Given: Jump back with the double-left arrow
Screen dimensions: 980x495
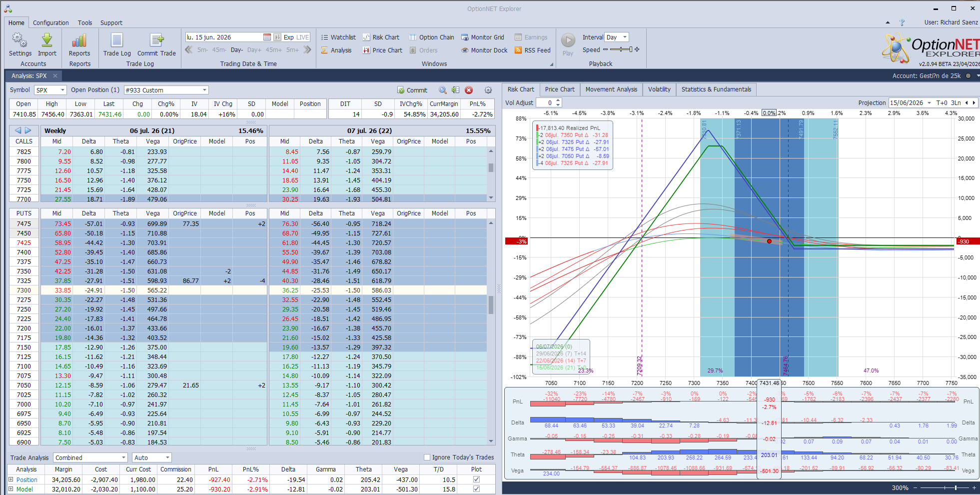Looking at the screenshot, I should pos(189,49).
